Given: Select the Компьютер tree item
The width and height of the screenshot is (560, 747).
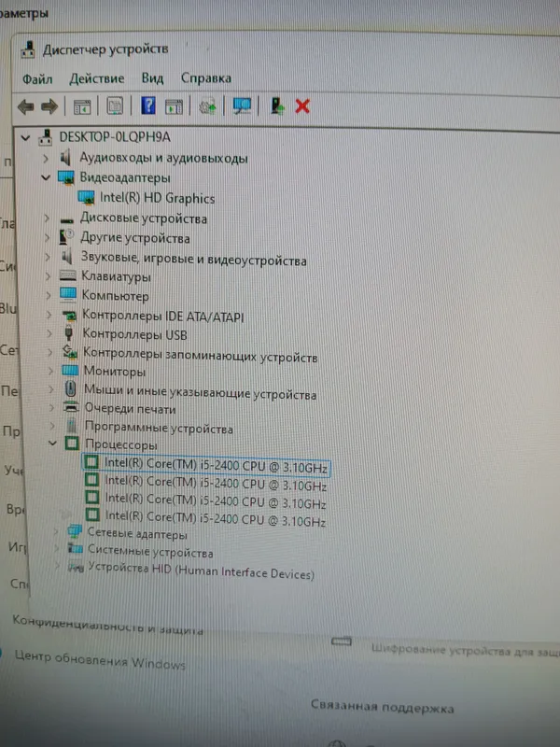Looking at the screenshot, I should click(x=115, y=295).
